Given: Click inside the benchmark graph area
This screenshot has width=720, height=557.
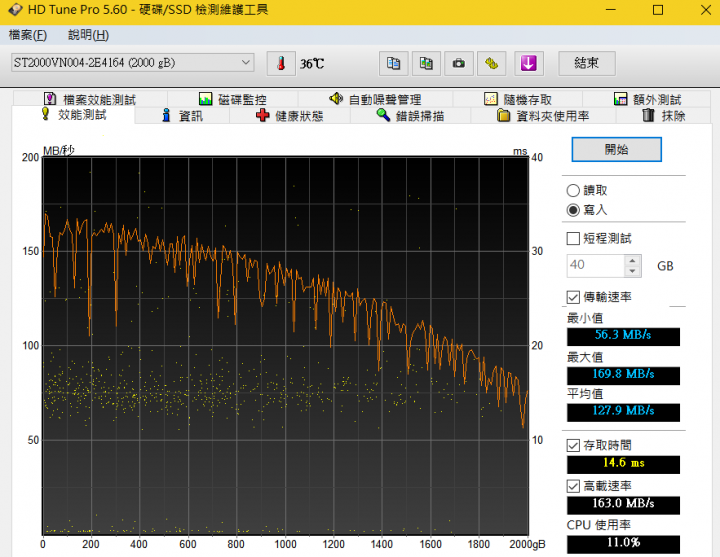Looking at the screenshot, I should click(x=285, y=345).
